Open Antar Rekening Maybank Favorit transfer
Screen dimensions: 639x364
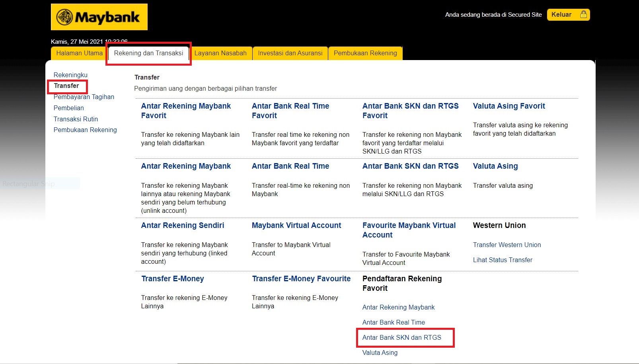click(186, 111)
